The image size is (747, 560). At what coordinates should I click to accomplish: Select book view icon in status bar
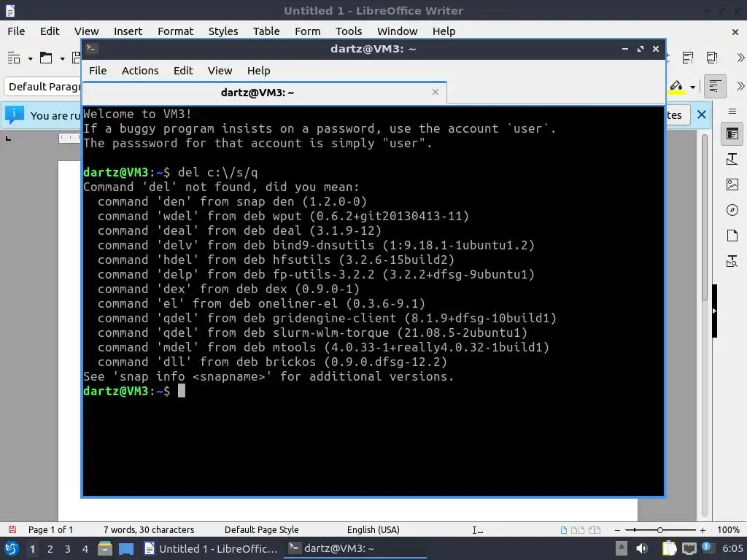(x=595, y=530)
